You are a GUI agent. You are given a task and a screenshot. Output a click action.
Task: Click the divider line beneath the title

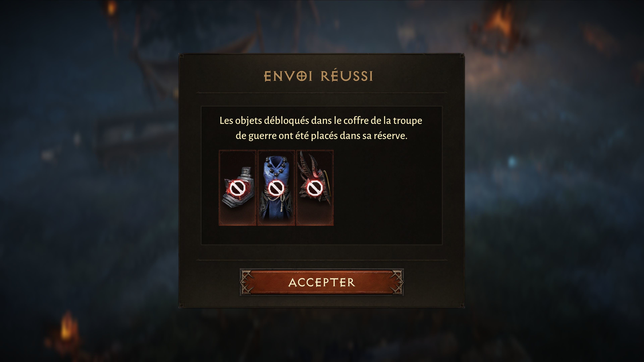(321, 93)
